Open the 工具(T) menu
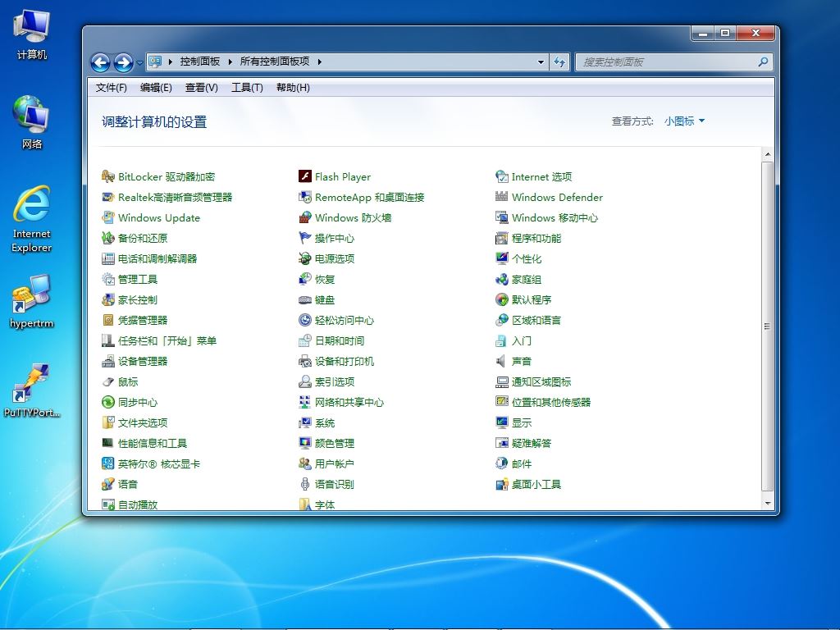The image size is (840, 630). click(247, 87)
